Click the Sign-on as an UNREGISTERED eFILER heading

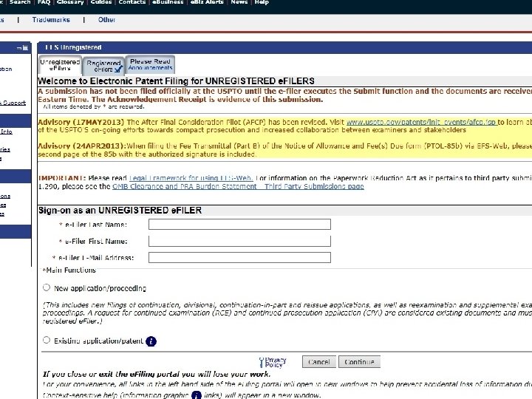pos(120,211)
